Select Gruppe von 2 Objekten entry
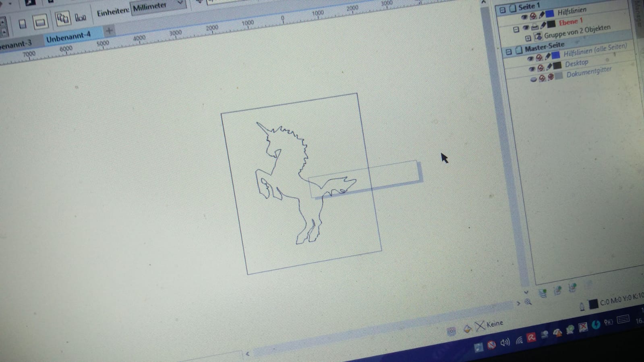 577,32
